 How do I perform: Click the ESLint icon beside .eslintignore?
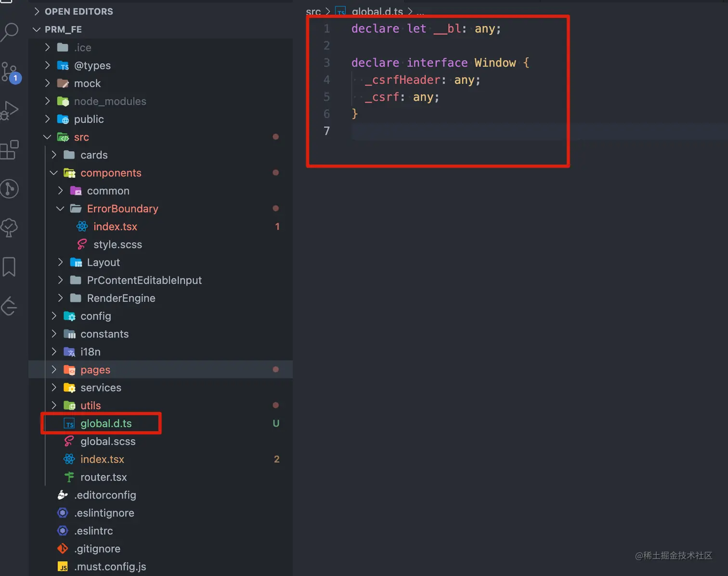point(63,512)
